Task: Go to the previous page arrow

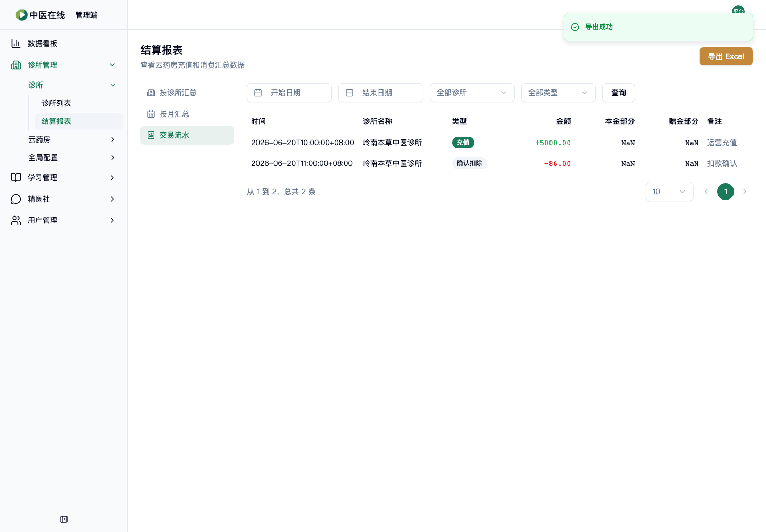Action: point(706,192)
